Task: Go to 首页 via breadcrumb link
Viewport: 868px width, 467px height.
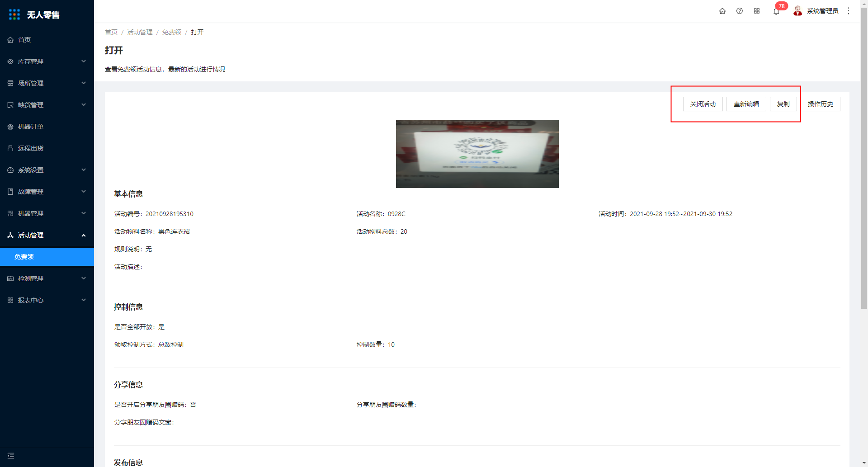Action: click(x=111, y=32)
